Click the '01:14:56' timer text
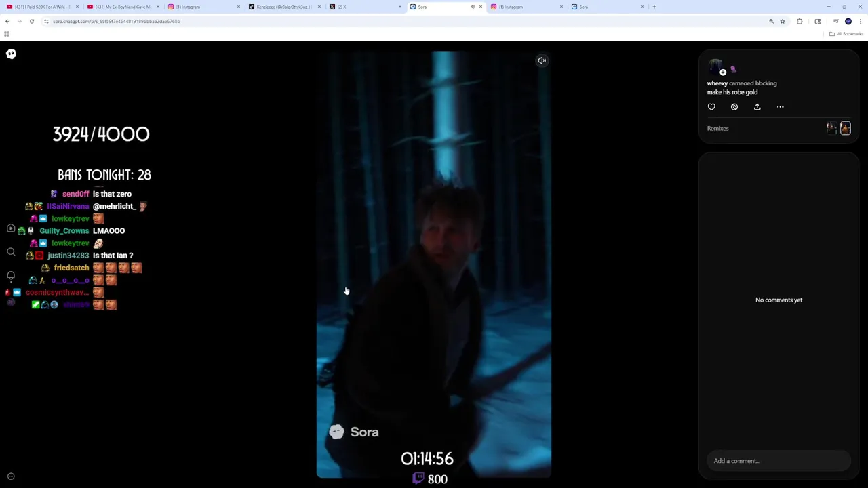The height and width of the screenshot is (488, 868). click(x=427, y=459)
